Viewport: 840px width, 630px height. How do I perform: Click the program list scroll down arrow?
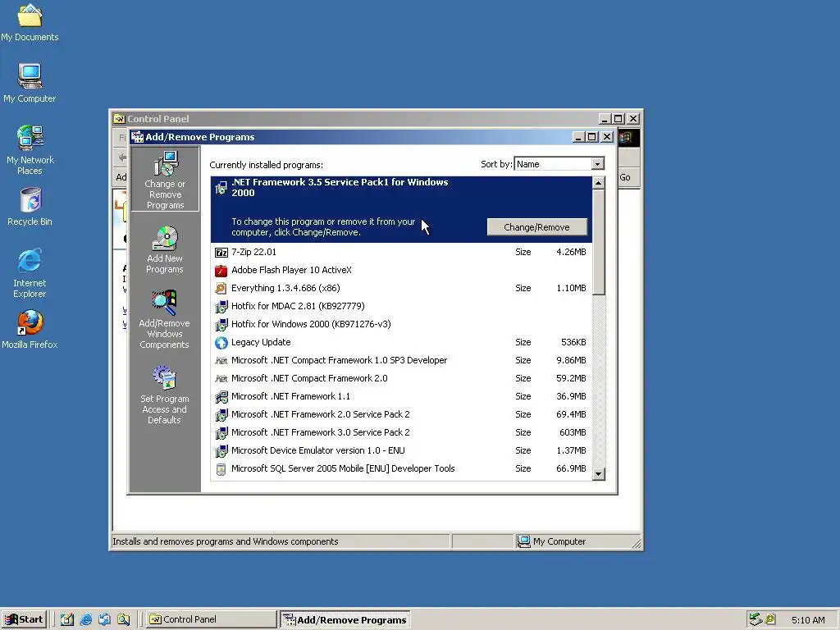599,474
